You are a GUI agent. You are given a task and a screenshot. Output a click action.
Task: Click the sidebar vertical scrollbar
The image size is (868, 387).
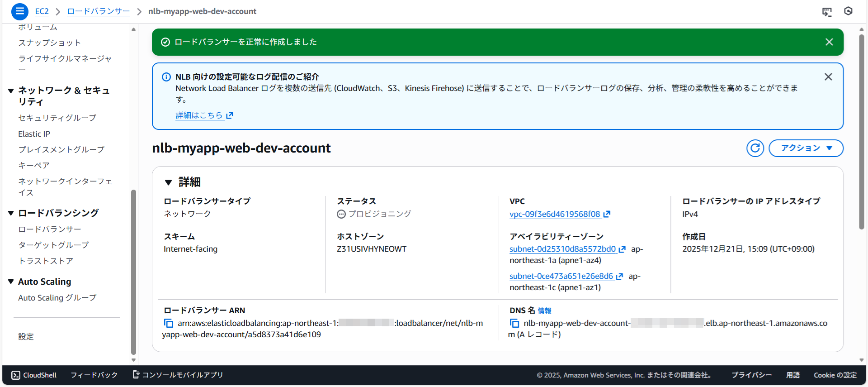133,272
